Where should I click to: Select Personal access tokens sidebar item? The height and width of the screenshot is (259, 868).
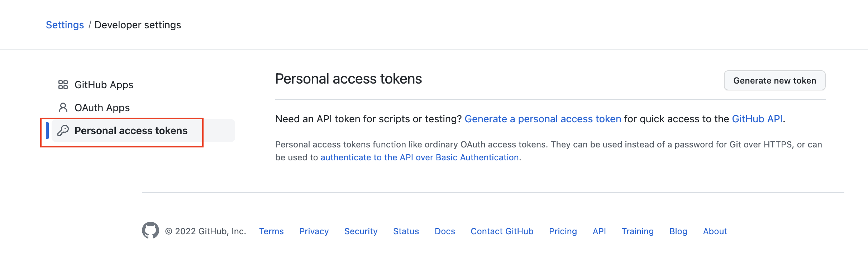point(143,131)
